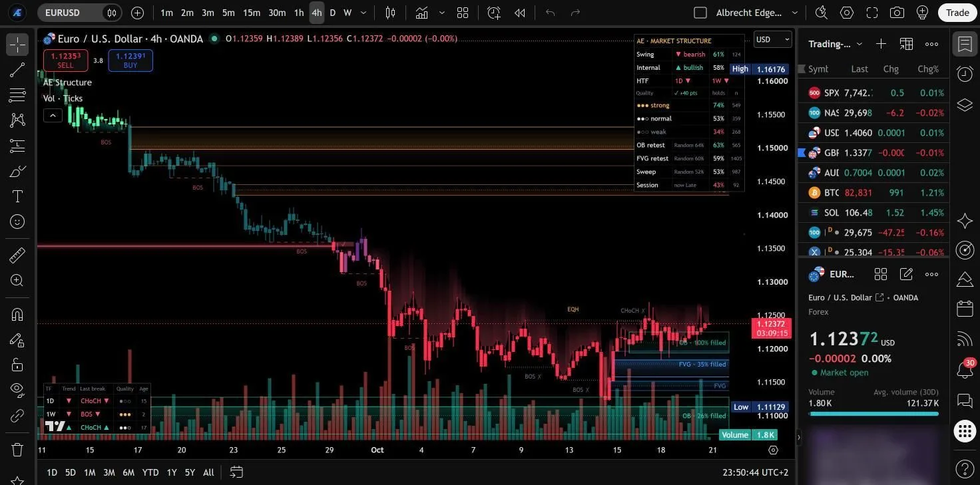The height and width of the screenshot is (485, 980).
Task: Enter fullscreen mode
Action: point(872,13)
